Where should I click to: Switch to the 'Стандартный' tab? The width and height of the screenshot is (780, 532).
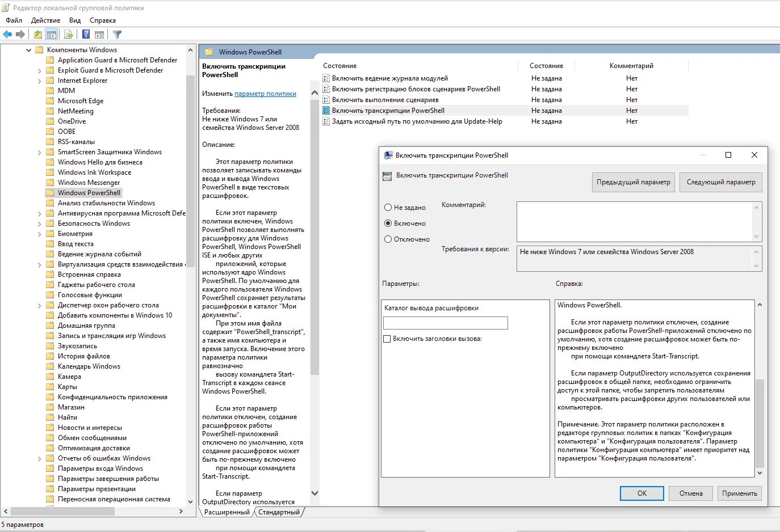click(x=279, y=512)
